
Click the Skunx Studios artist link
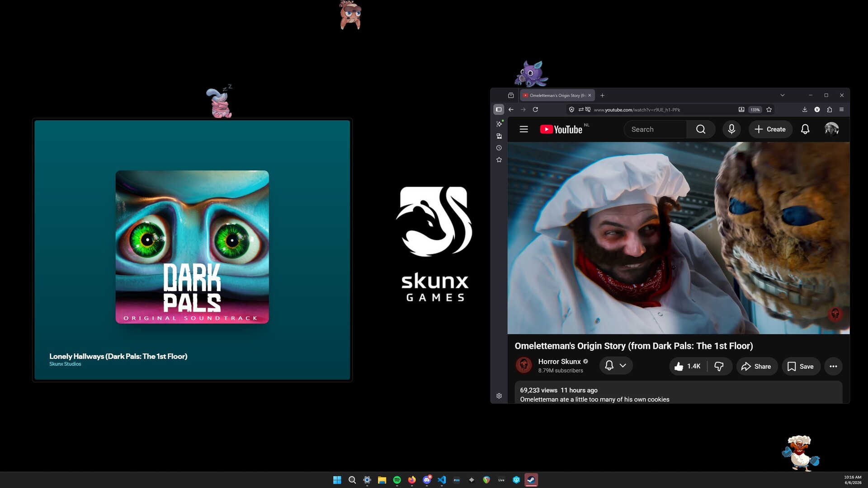[x=65, y=364]
